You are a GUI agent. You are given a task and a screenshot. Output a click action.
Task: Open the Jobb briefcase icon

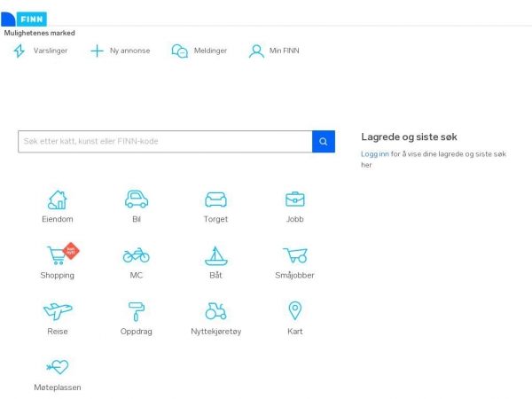click(295, 199)
